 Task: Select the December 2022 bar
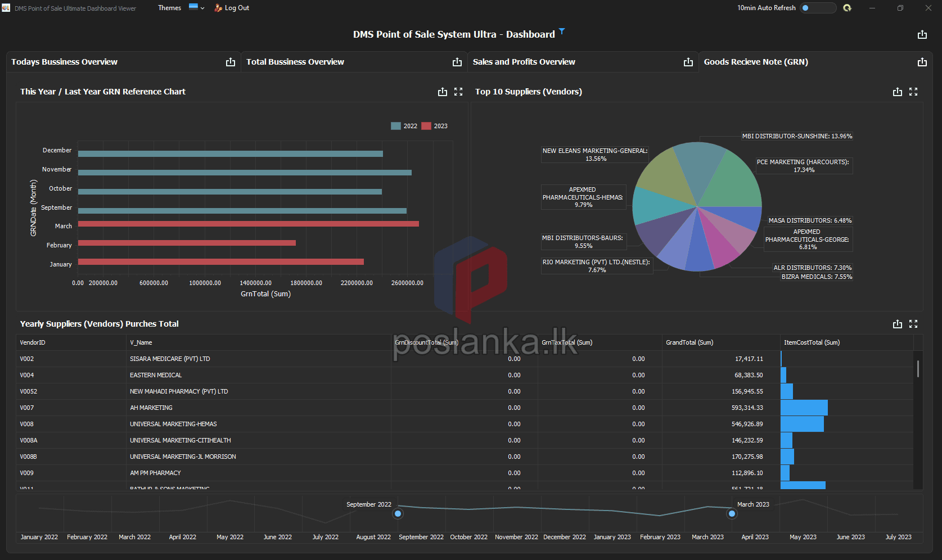[x=231, y=153]
